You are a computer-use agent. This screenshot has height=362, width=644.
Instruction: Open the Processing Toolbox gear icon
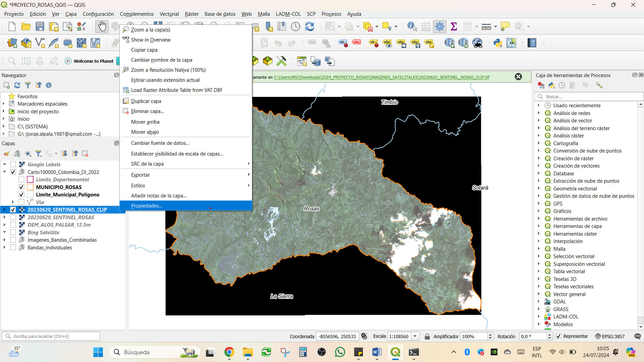click(440, 26)
